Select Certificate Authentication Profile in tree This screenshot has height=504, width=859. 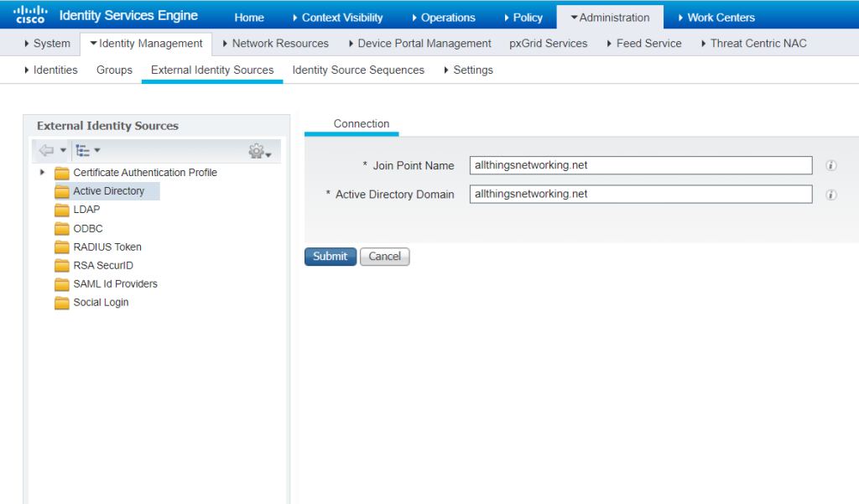tap(145, 173)
